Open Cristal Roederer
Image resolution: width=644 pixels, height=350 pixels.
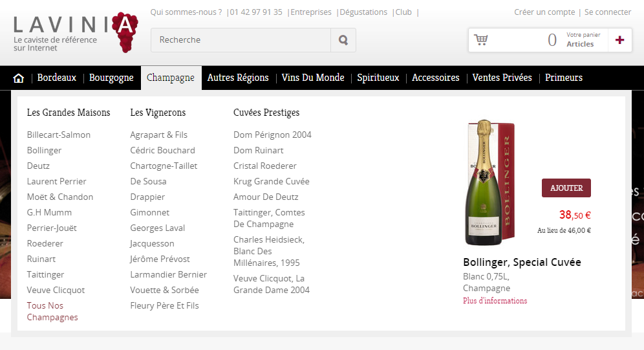(265, 166)
